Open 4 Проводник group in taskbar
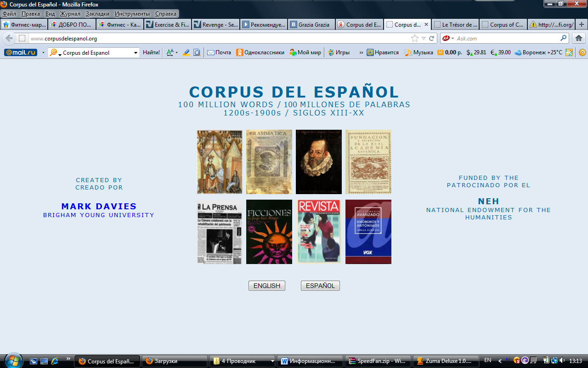Image resolution: width=588 pixels, height=368 pixels. [242, 361]
